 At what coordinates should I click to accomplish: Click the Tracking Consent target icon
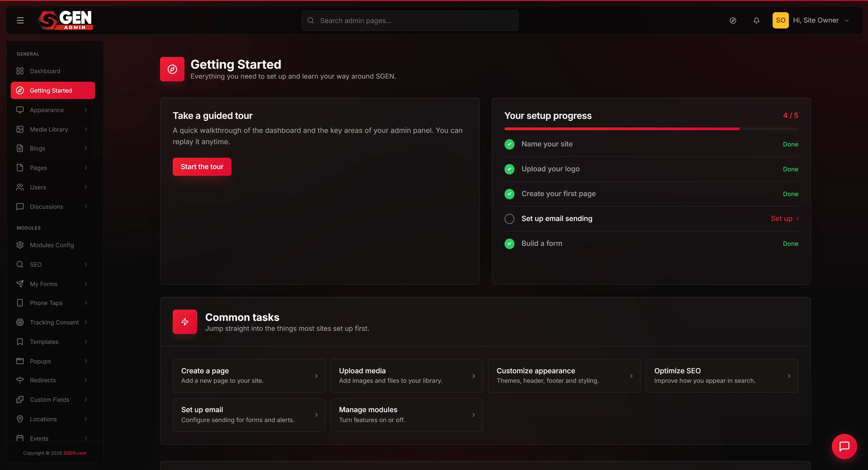[20, 322]
